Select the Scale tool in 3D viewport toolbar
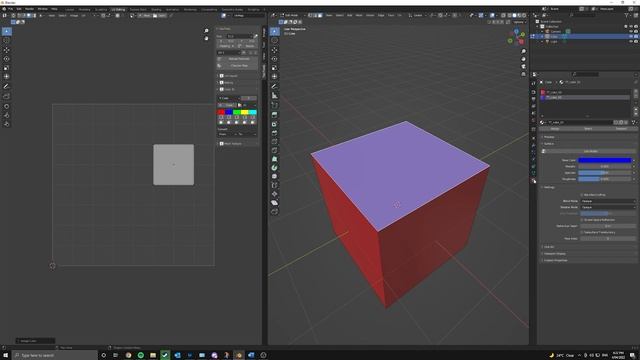Viewport: 640px width, 360px height. pos(275,68)
